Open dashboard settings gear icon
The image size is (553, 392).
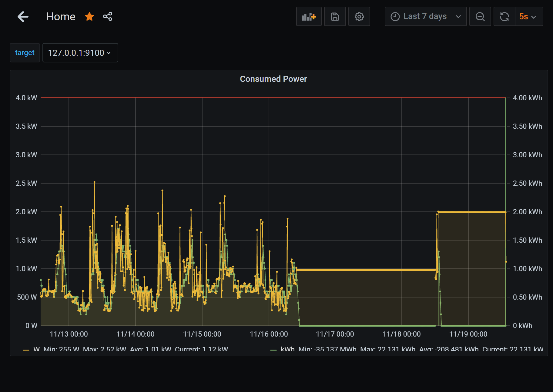pos(359,17)
